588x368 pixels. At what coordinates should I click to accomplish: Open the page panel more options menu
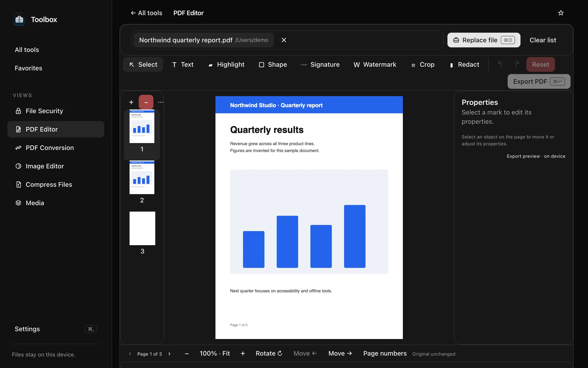(161, 102)
